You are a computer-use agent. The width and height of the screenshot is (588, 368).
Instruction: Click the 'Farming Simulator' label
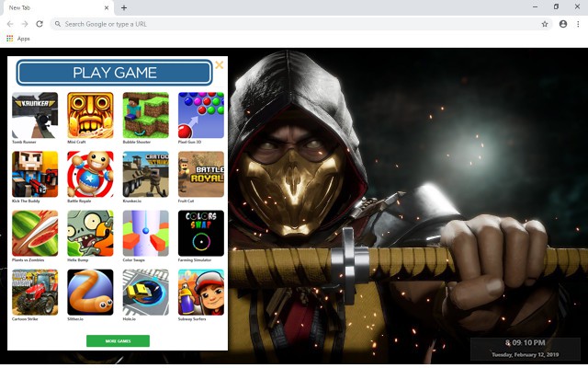coord(195,259)
